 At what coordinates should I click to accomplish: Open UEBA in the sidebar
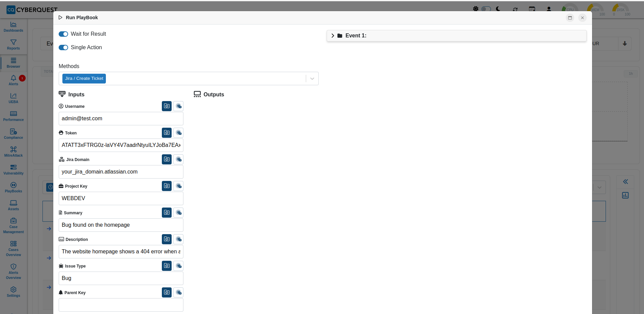point(13,98)
